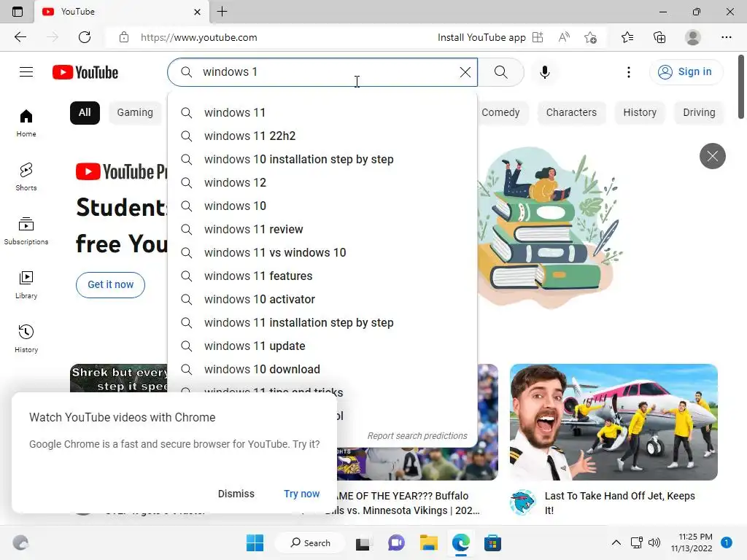This screenshot has height=560, width=747.
Task: Open the Edge profile avatar
Action: click(692, 37)
